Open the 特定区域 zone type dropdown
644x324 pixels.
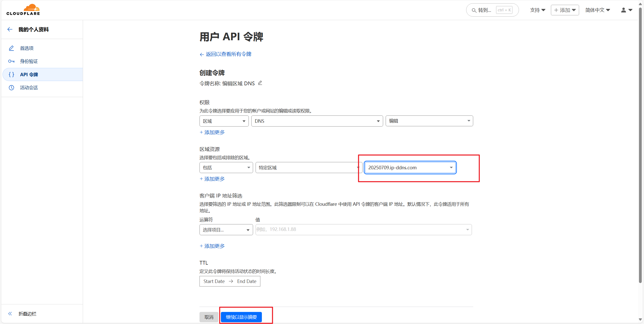(x=309, y=168)
